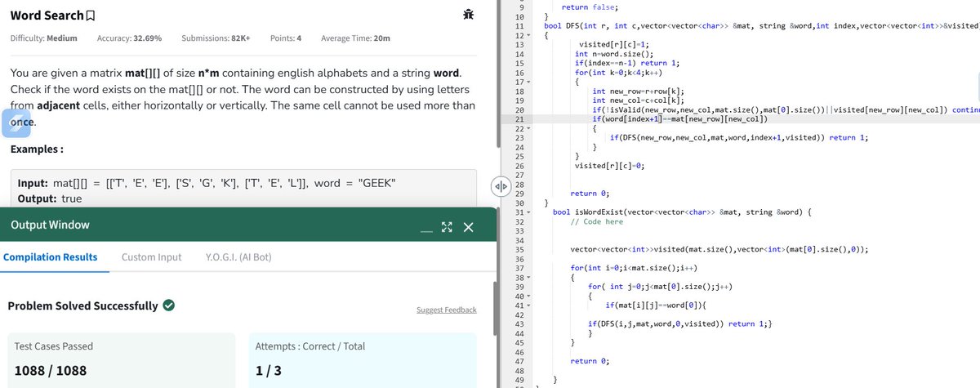Switch to Compilation Results tab
This screenshot has width=980, height=388.
pos(51,256)
